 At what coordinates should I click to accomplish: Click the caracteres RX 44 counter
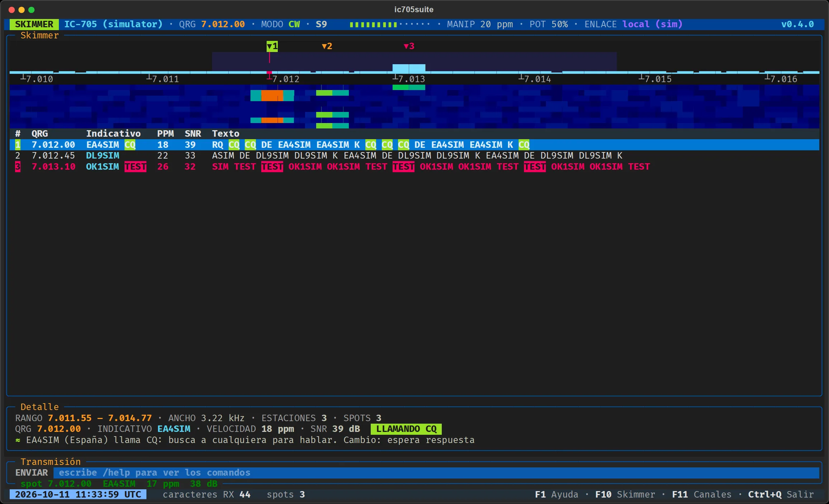click(206, 494)
